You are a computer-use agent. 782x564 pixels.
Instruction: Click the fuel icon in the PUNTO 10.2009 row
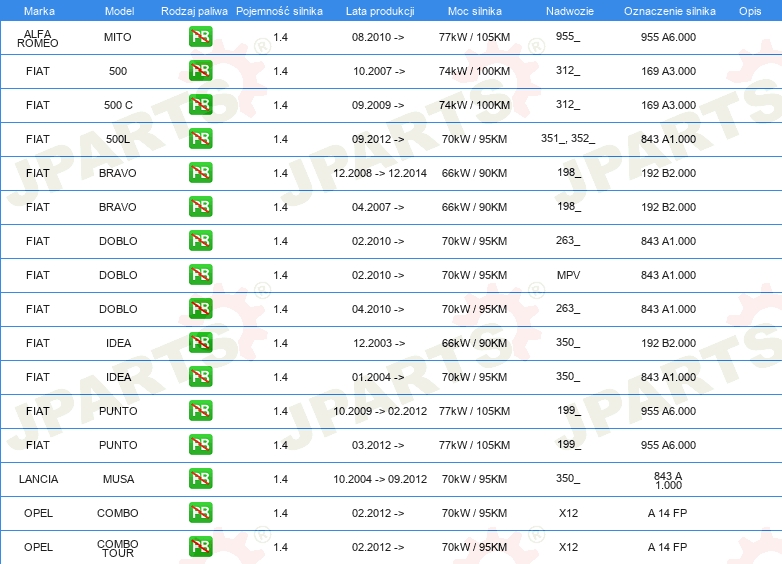(200, 410)
